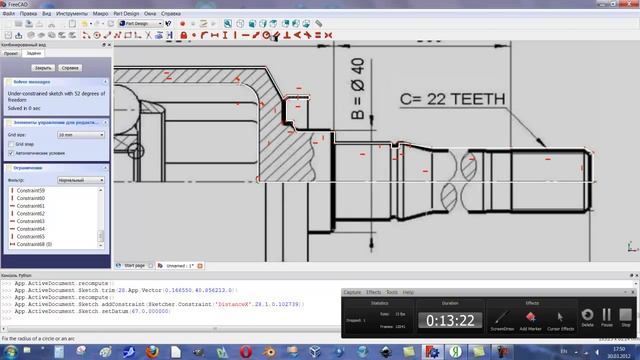Open the Файл menu
Image resolution: width=640 pixels, height=360 pixels.
click(9, 13)
